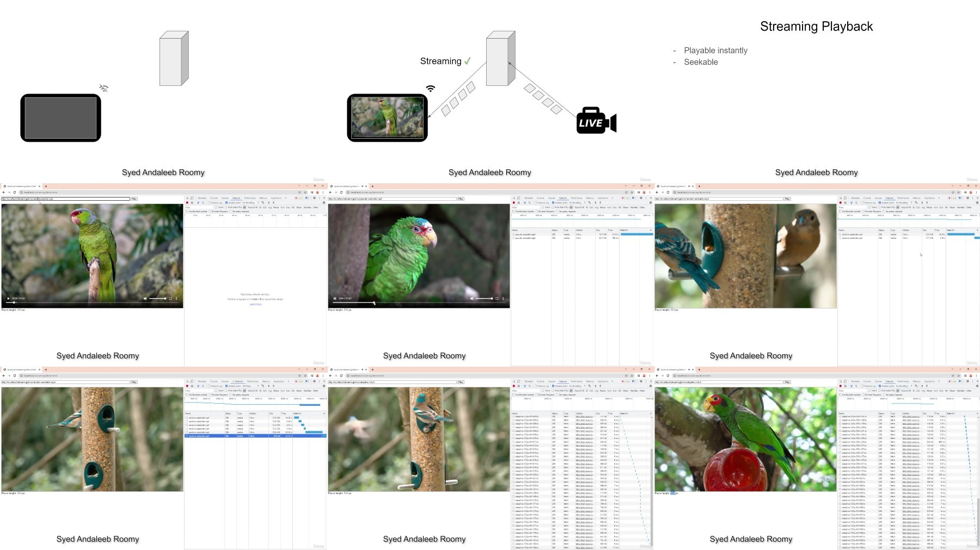This screenshot has height=550, width=980.
Task: Click import HAR arrow in green parrot close-up DevTools
Action: [x=595, y=202]
